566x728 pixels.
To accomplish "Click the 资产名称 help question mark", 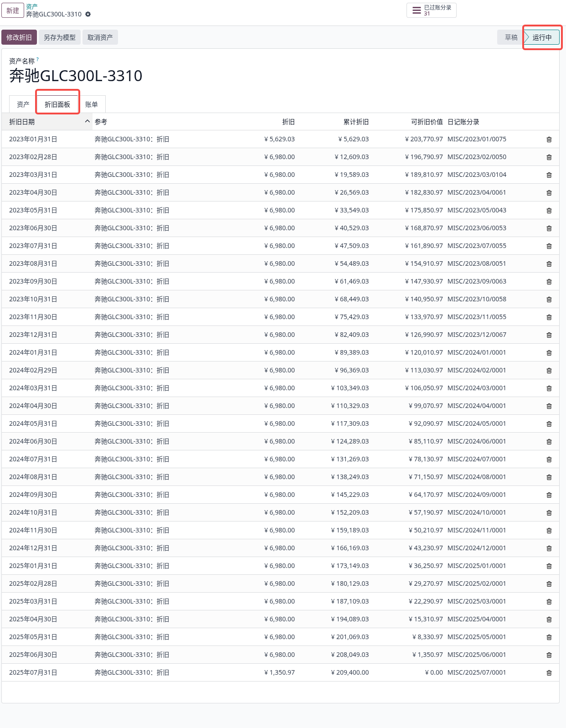I will (x=37, y=59).
